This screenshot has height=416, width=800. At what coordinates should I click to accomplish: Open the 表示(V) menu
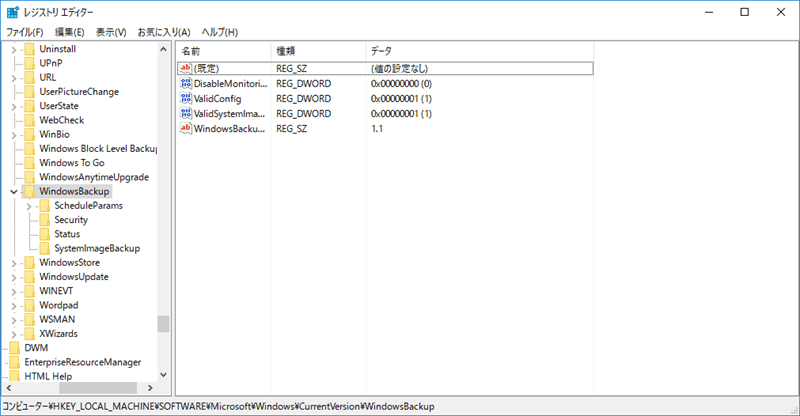(x=111, y=32)
